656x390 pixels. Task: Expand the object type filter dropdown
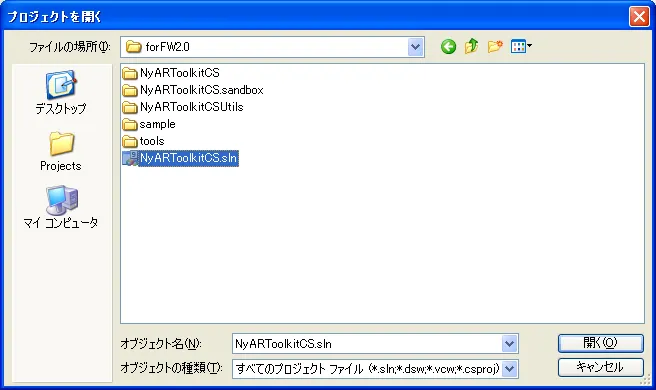point(510,369)
